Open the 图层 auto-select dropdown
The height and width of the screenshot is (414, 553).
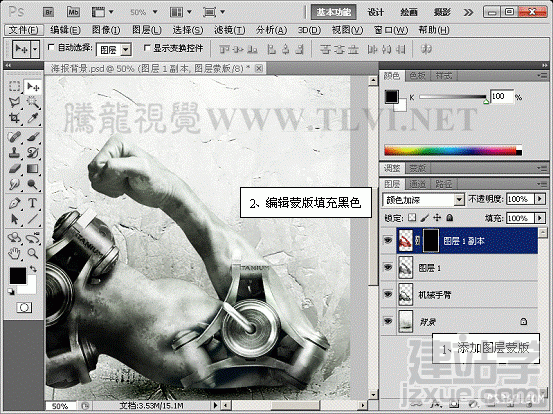pyautogui.click(x=114, y=50)
